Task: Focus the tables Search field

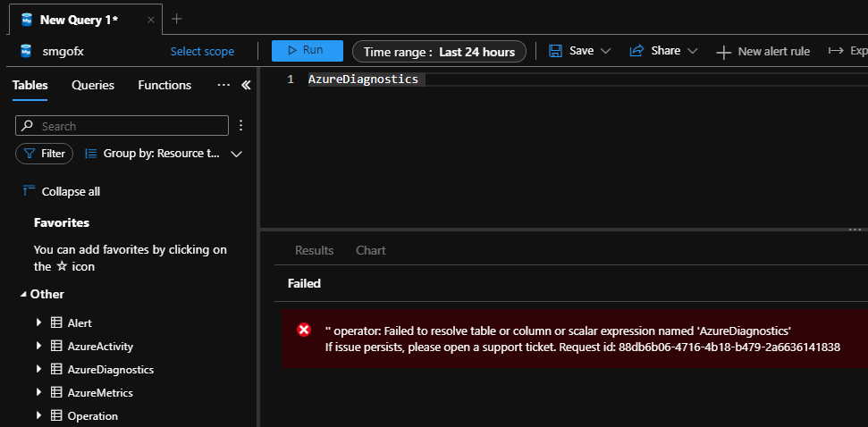Action: click(122, 126)
